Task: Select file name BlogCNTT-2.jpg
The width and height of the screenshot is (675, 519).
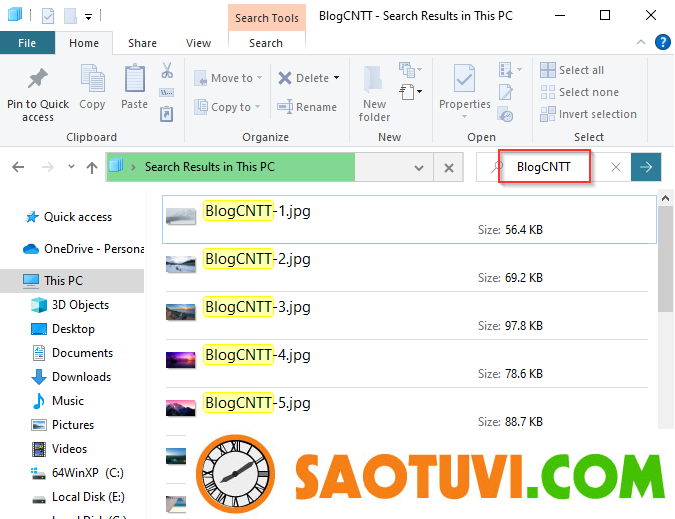Action: coord(257,259)
